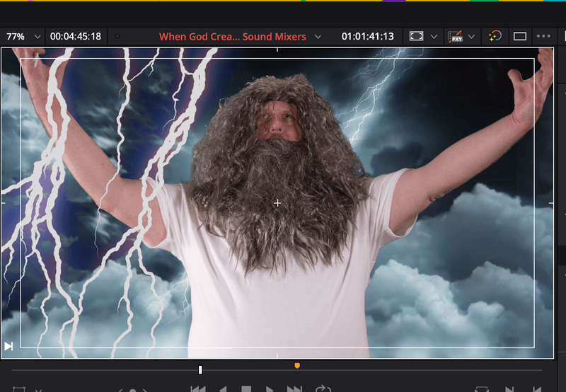Viewport: 566px width, 392px height.
Task: Click the white playhead on viewer scrub bar
Action: pyautogui.click(x=200, y=369)
